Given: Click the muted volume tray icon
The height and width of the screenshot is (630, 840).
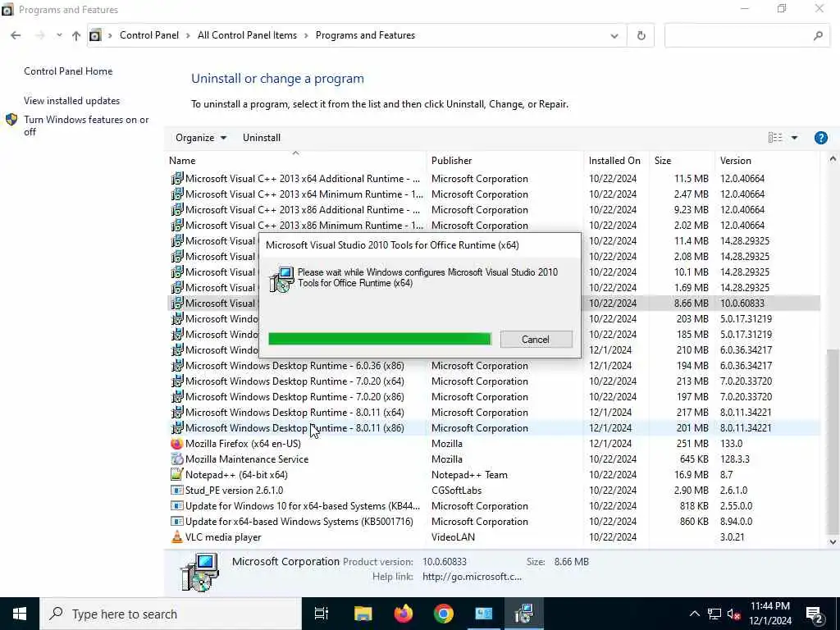Looking at the screenshot, I should (x=734, y=614).
